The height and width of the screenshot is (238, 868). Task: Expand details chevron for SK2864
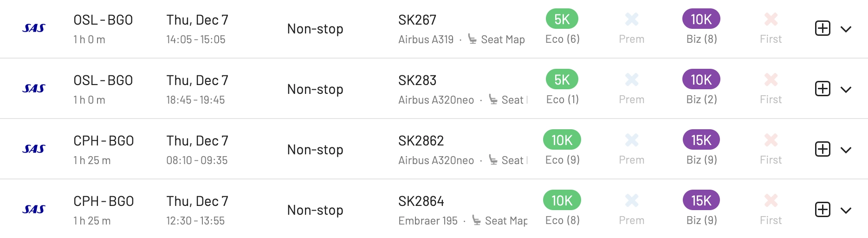coord(846,211)
